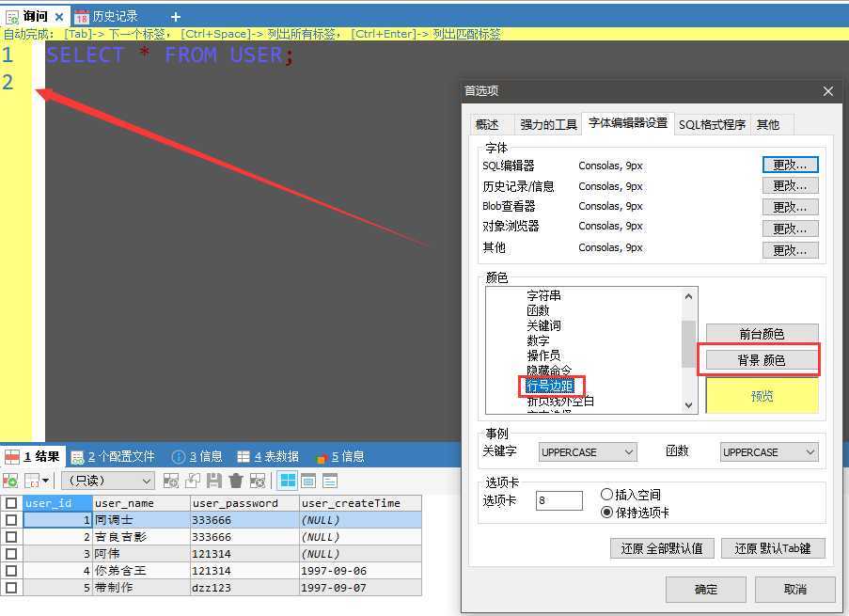This screenshot has width=849, height=616.
Task: Select 操作员 in the color list
Action: (x=543, y=355)
